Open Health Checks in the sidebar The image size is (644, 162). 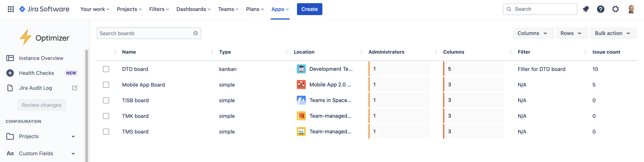(x=37, y=73)
